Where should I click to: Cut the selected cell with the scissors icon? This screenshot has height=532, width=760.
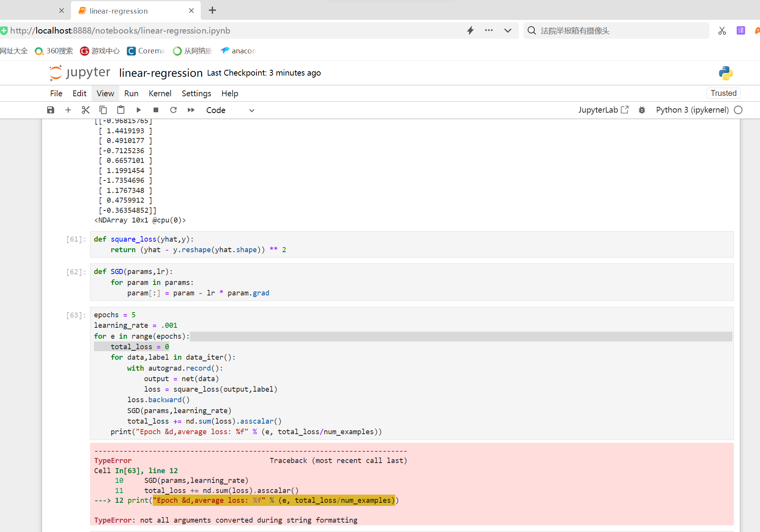[86, 110]
